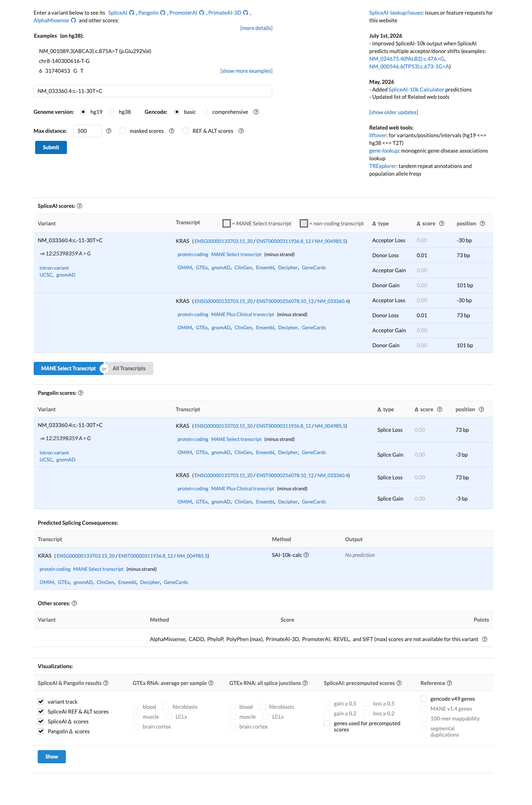Expand more details link
Screen dimensions: 532x805
[x=256, y=28]
